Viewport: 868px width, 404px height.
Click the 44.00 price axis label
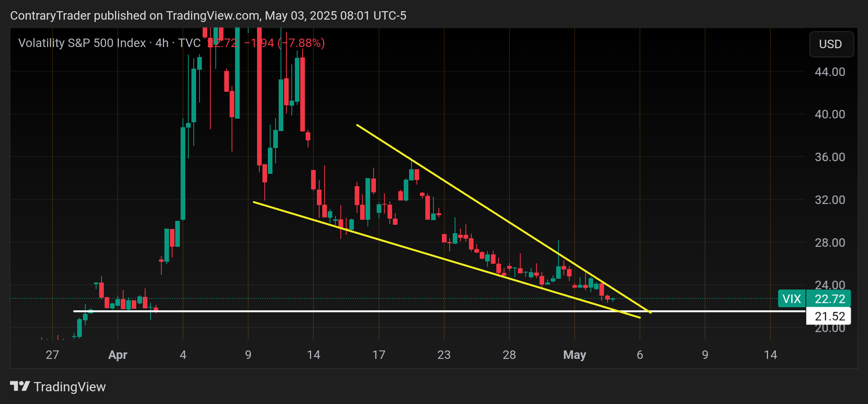(x=830, y=72)
